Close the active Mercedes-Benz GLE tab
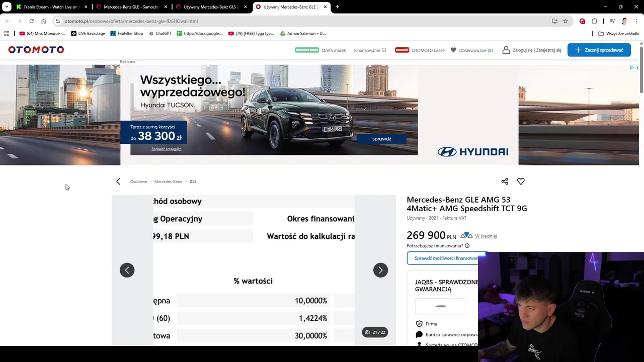Image resolution: width=644 pixels, height=362 pixels. 325,7
